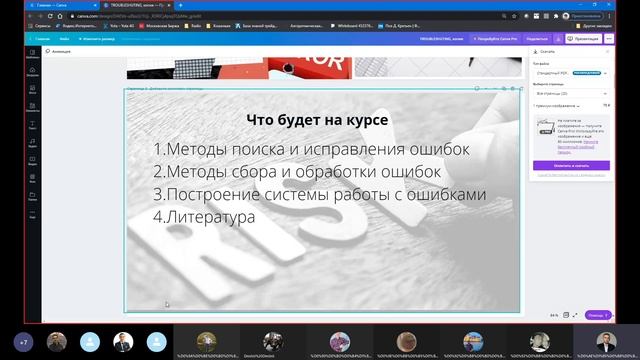Close the TROUBLESHOOTING browser tab
Viewport: 640px width, 360px height.
pos(169,5)
